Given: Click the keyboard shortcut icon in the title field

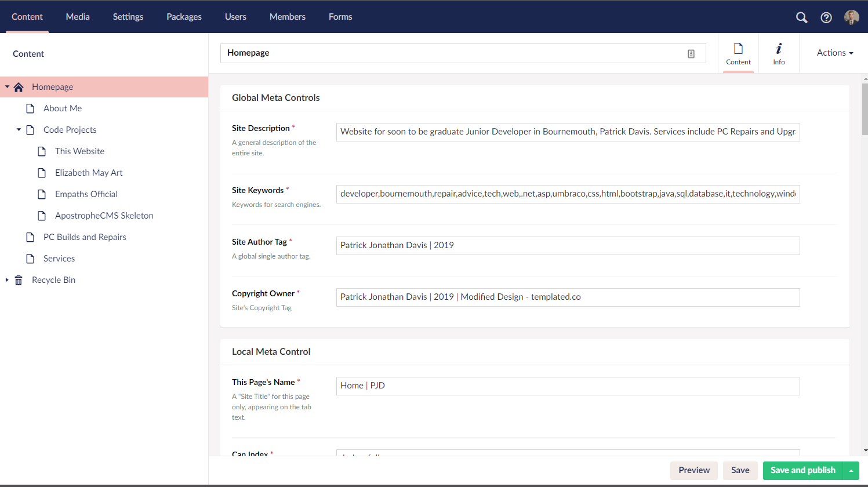Looking at the screenshot, I should pyautogui.click(x=691, y=53).
